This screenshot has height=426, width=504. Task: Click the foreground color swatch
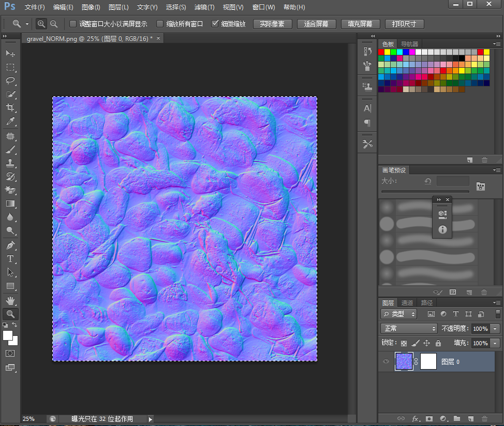point(8,335)
